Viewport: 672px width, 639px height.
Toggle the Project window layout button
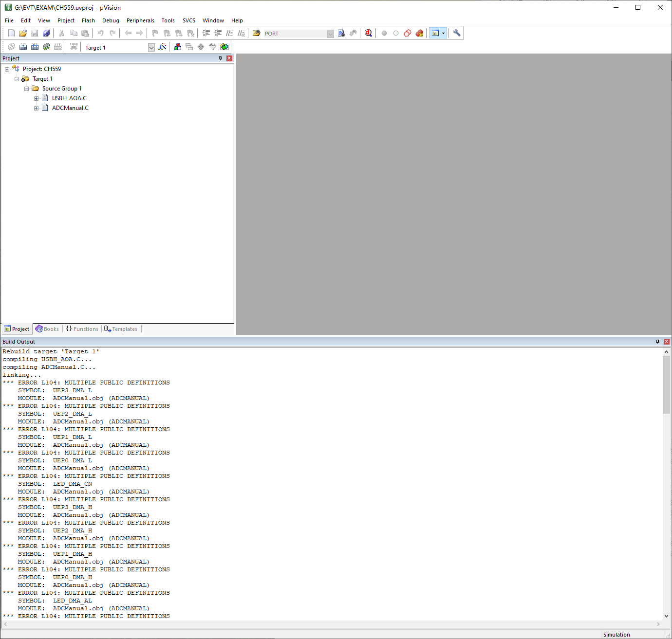click(x=435, y=33)
